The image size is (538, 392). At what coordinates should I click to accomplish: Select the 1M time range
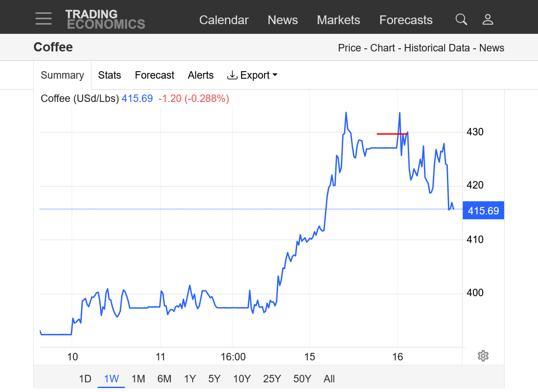tap(138, 378)
